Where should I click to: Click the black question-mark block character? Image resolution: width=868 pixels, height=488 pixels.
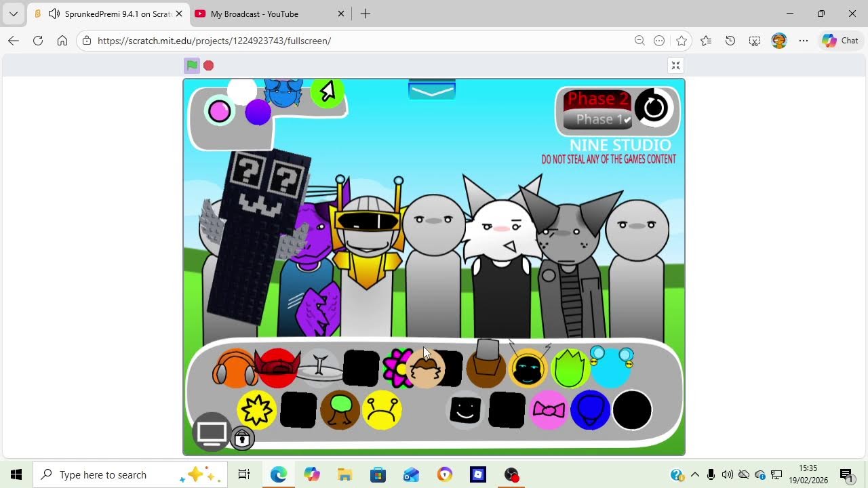[256, 237]
